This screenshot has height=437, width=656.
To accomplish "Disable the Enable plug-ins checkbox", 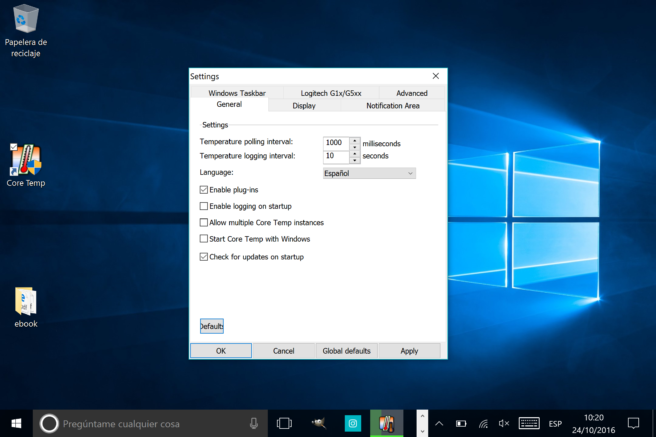I will point(205,189).
